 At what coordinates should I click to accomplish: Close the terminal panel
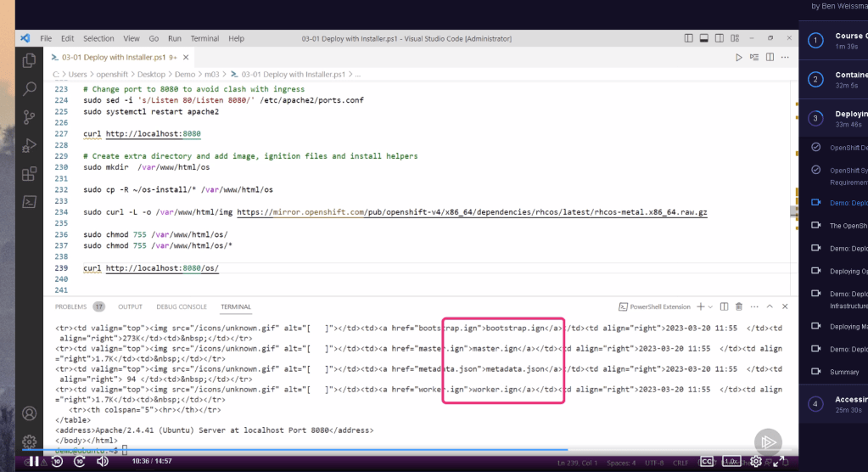click(x=785, y=306)
